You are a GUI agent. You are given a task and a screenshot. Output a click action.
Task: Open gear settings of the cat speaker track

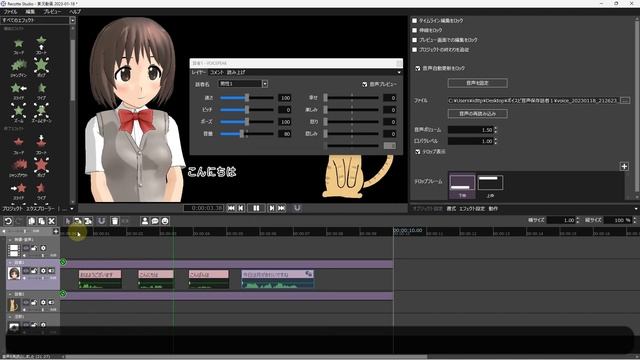point(43,302)
